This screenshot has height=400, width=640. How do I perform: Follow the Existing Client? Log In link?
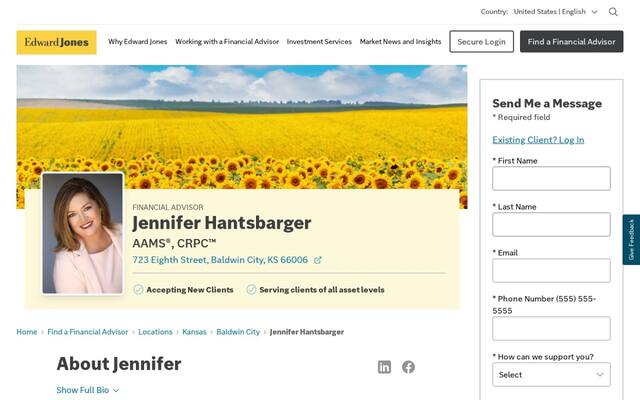(538, 140)
